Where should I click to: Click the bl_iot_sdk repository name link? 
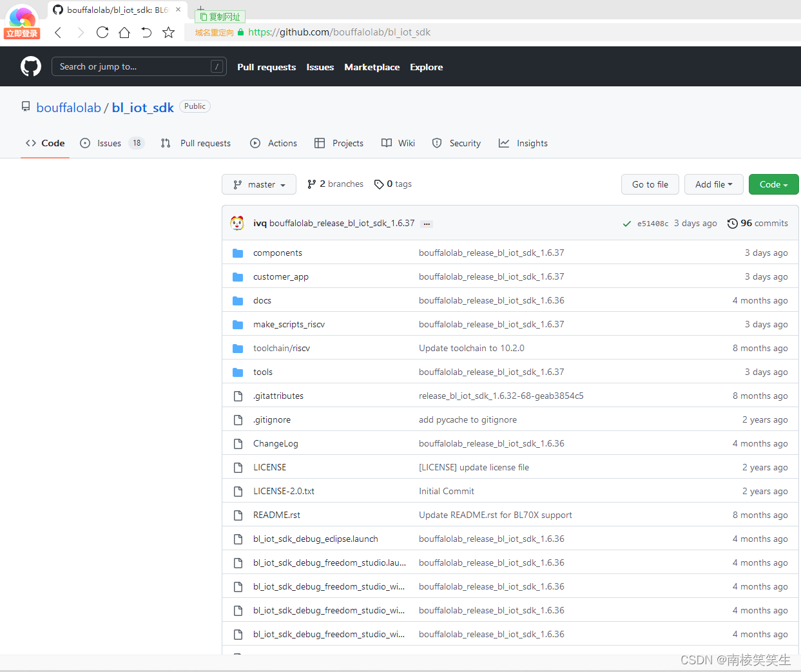143,108
